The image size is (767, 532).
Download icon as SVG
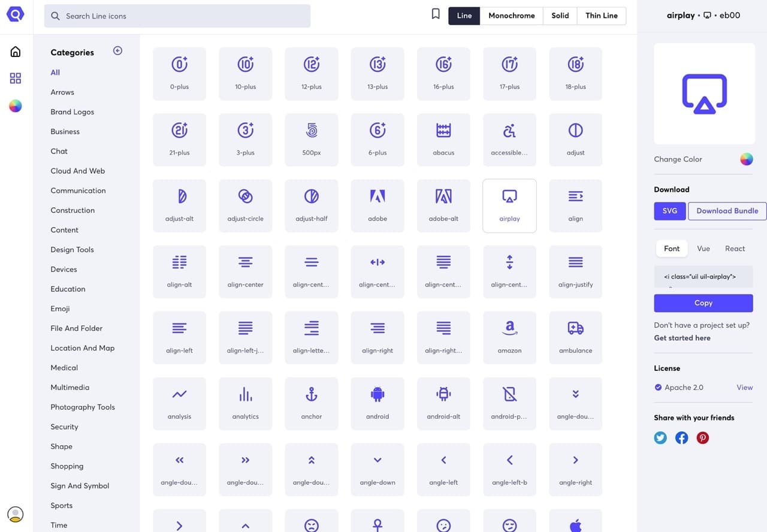[x=670, y=211]
